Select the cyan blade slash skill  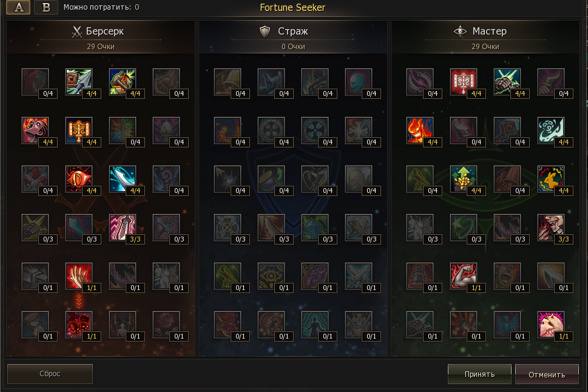click(x=123, y=179)
